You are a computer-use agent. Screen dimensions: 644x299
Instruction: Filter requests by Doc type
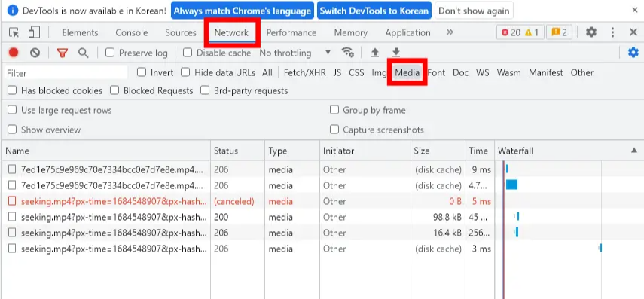[460, 73]
